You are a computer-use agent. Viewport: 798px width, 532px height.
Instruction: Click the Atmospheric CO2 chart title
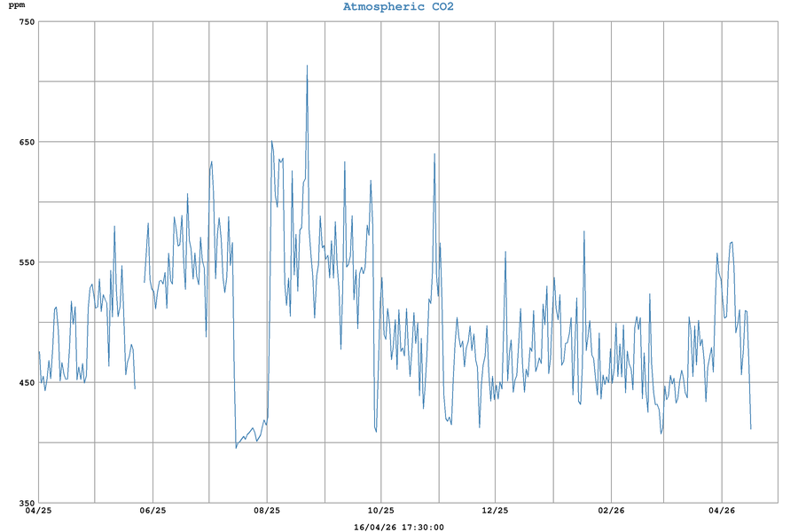pos(398,7)
